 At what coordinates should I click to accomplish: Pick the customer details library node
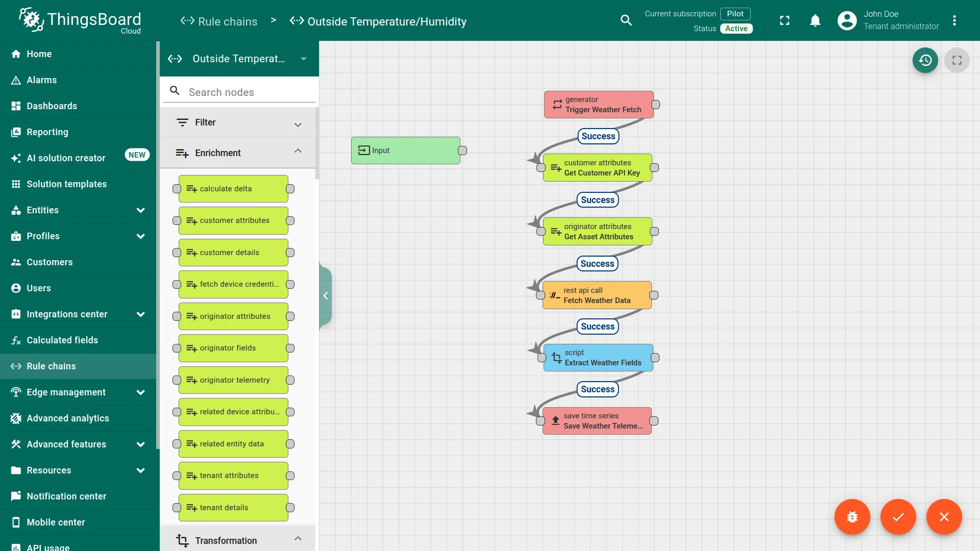pos(233,253)
